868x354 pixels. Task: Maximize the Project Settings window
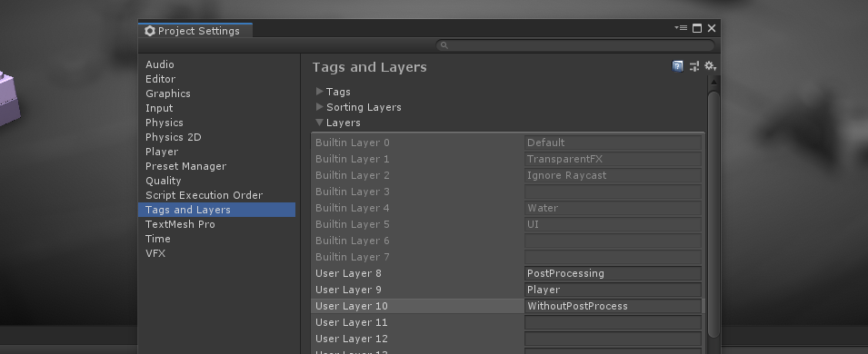(697, 27)
